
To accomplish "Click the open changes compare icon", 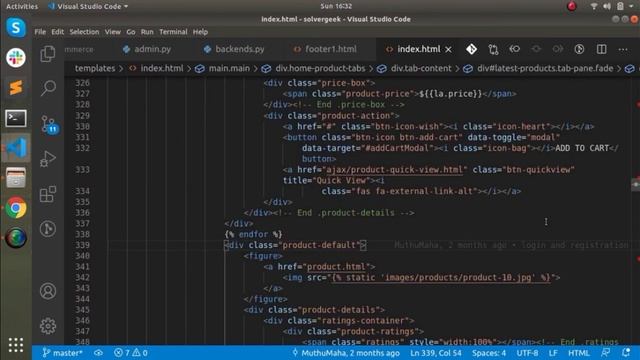I will [x=493, y=49].
